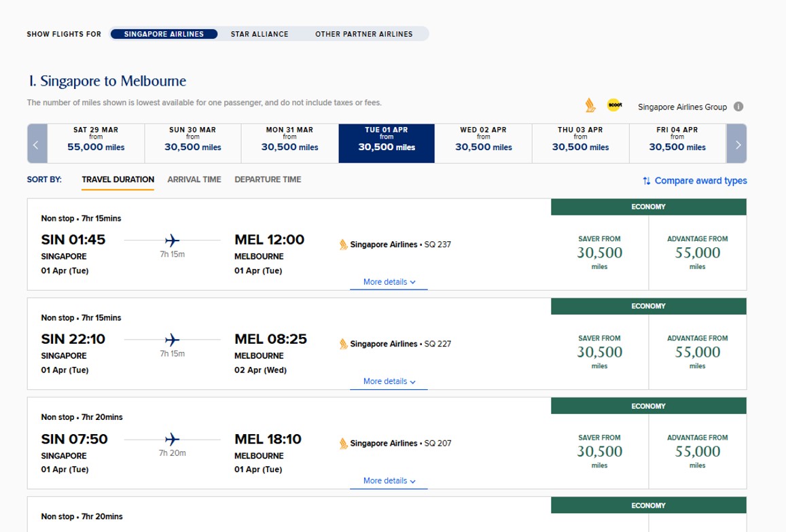The height and width of the screenshot is (532, 786).
Task: Click the info icon beside Singapore Airlines Group
Action: click(x=738, y=107)
